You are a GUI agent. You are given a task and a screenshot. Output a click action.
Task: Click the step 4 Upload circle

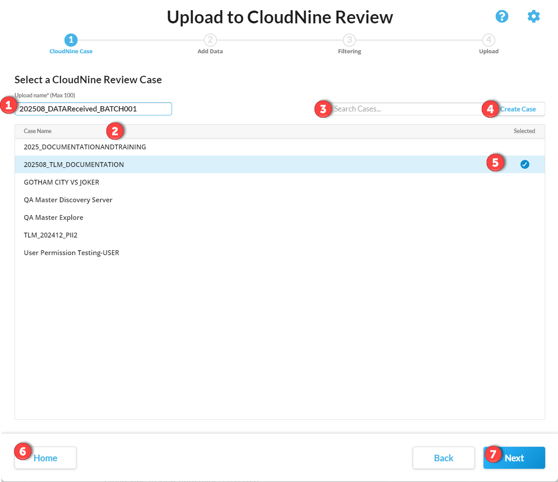coord(488,40)
